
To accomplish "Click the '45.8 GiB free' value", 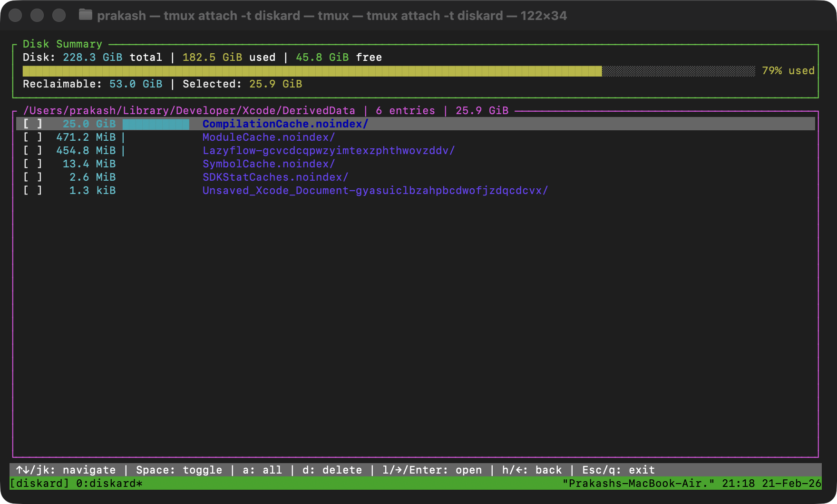I will pos(339,57).
